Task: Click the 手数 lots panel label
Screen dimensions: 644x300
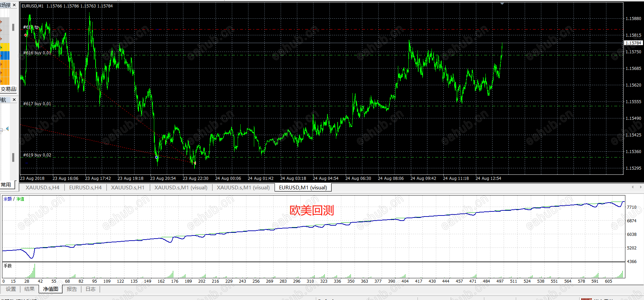Action: [7, 266]
